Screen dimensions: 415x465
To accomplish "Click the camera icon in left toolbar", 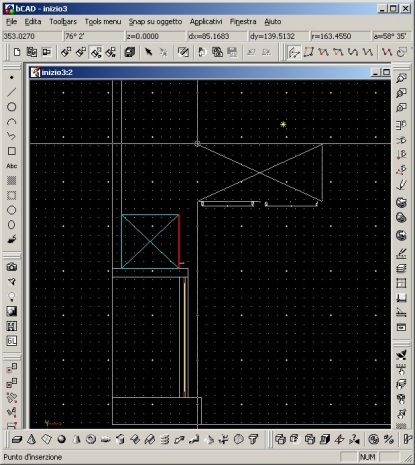I will pos(12,267).
